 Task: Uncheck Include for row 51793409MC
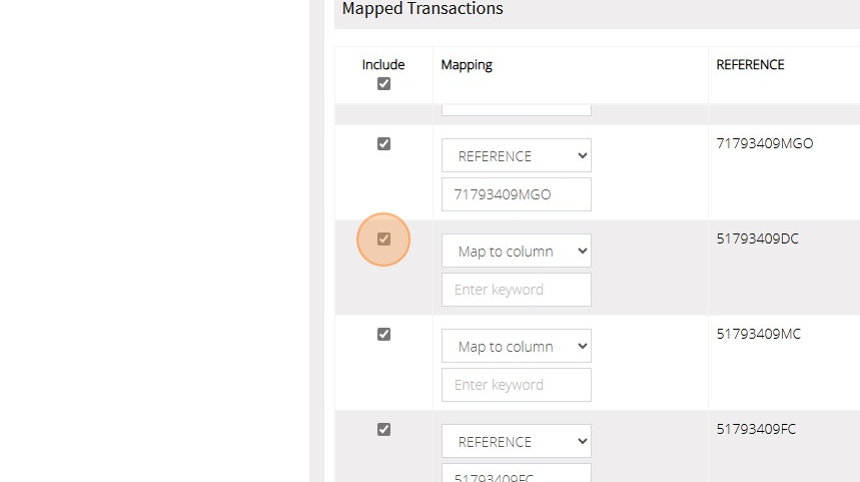[x=384, y=334]
